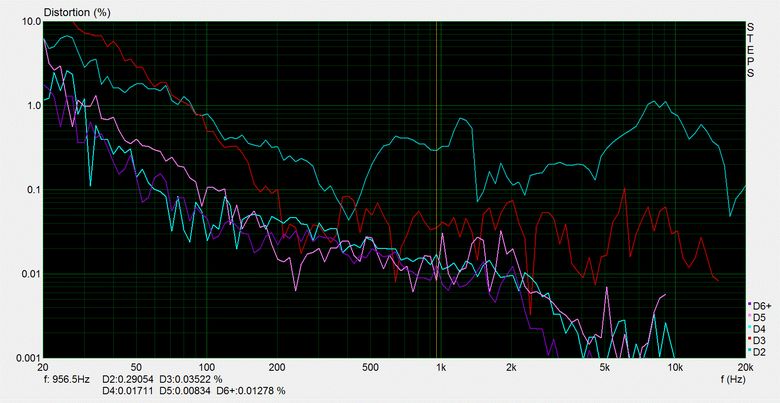This screenshot has width=780, height=403.
Task: Click the cursor frequency readout 956.5Hz
Action: (x=67, y=380)
